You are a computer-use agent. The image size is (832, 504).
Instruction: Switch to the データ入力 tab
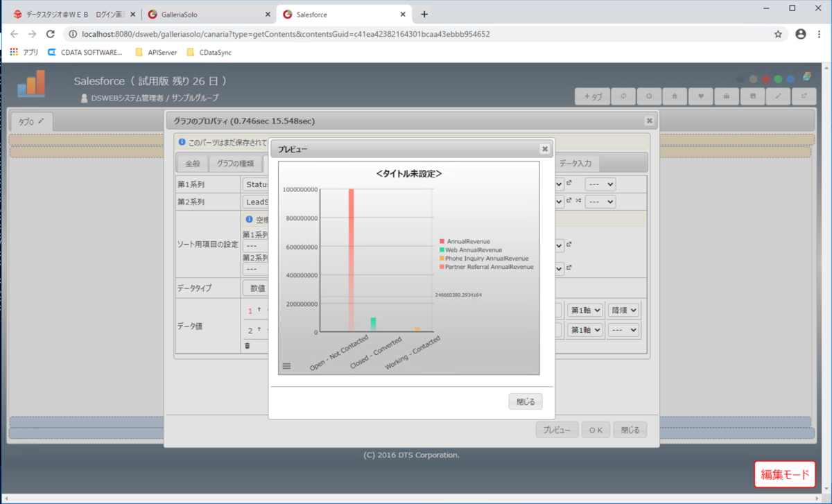(575, 164)
